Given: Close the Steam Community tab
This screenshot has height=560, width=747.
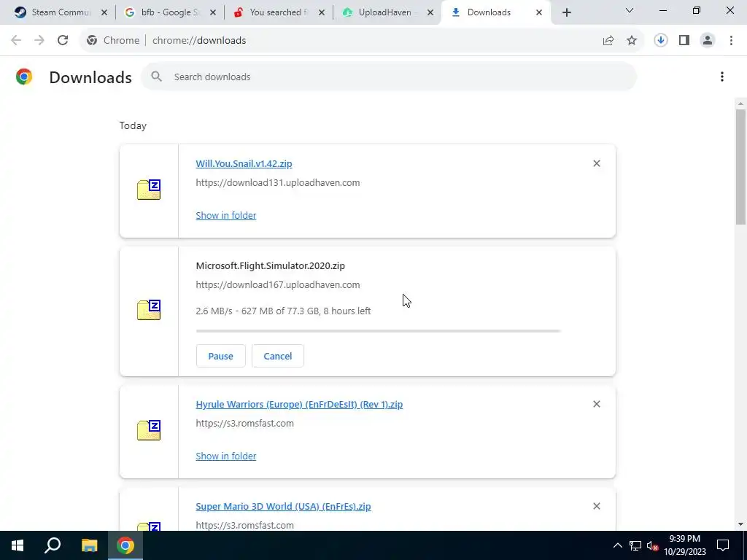Looking at the screenshot, I should click(104, 12).
